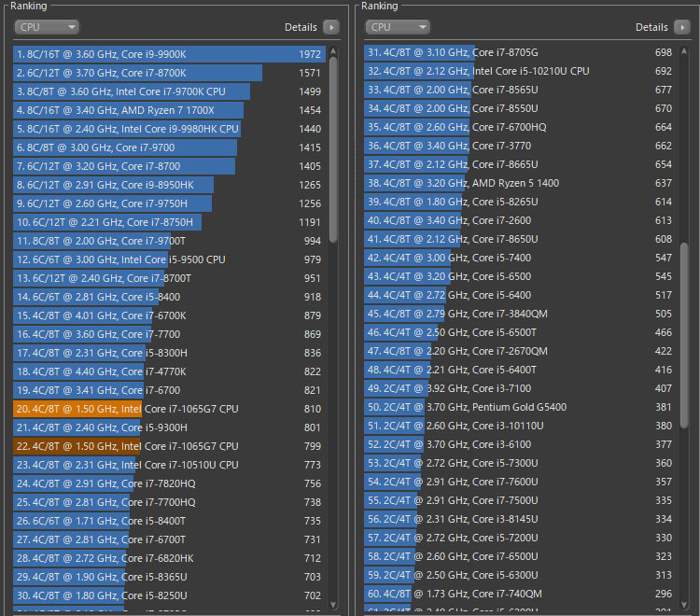The image size is (700, 616).
Task: Select the Core i9-9980HK CPU entry
Action: (168, 129)
